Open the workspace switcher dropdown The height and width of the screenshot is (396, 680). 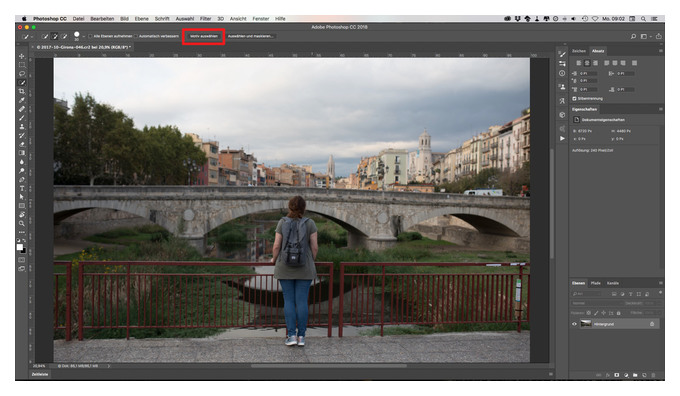point(645,36)
